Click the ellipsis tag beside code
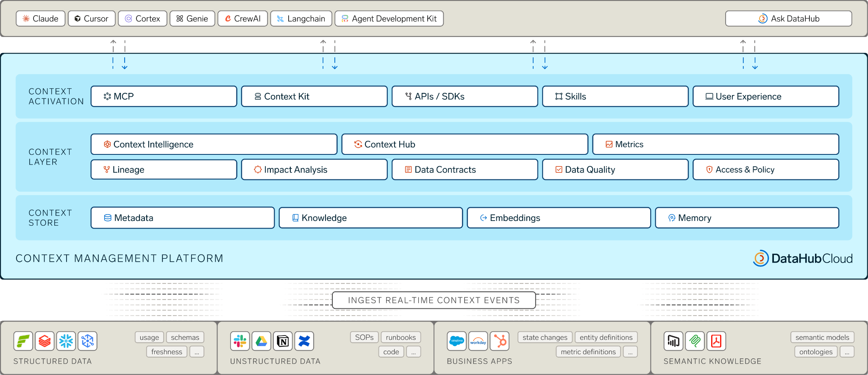 [414, 352]
